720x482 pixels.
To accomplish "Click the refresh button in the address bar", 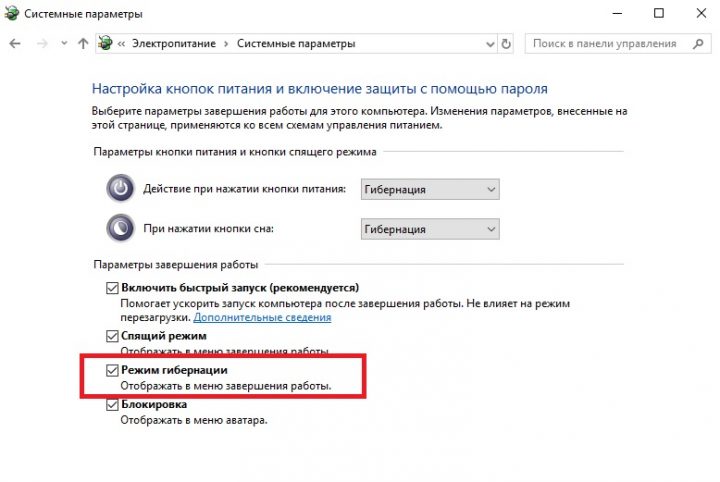I will [506, 44].
